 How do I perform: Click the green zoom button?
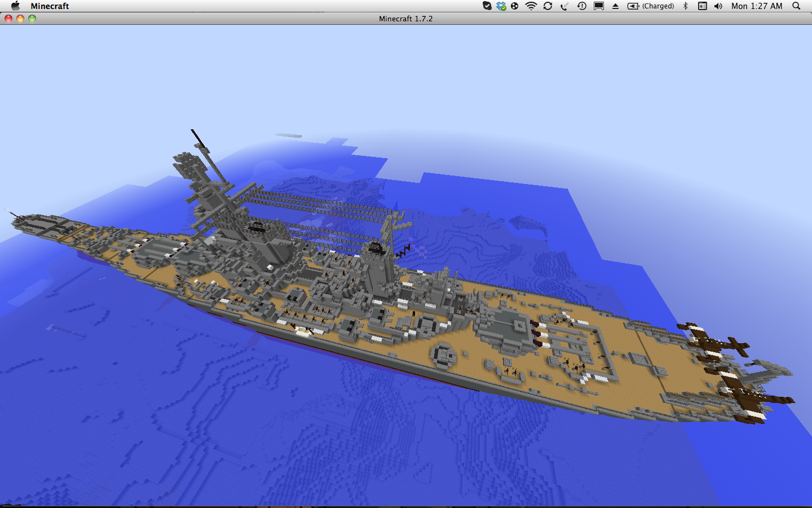32,18
